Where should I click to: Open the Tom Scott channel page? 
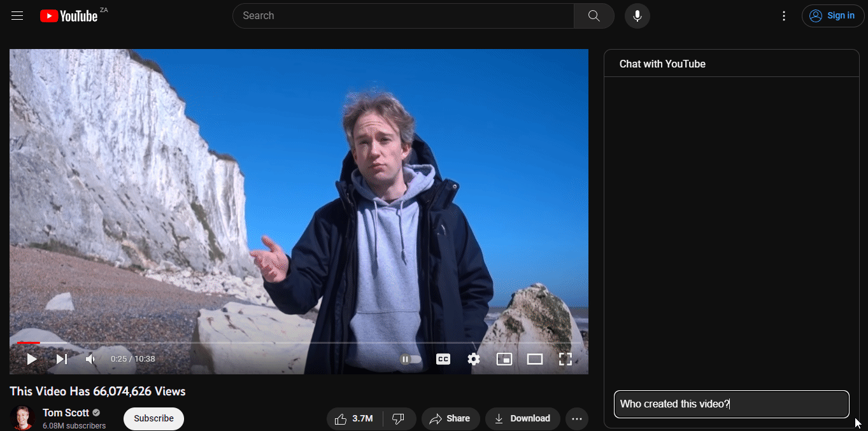(66, 412)
